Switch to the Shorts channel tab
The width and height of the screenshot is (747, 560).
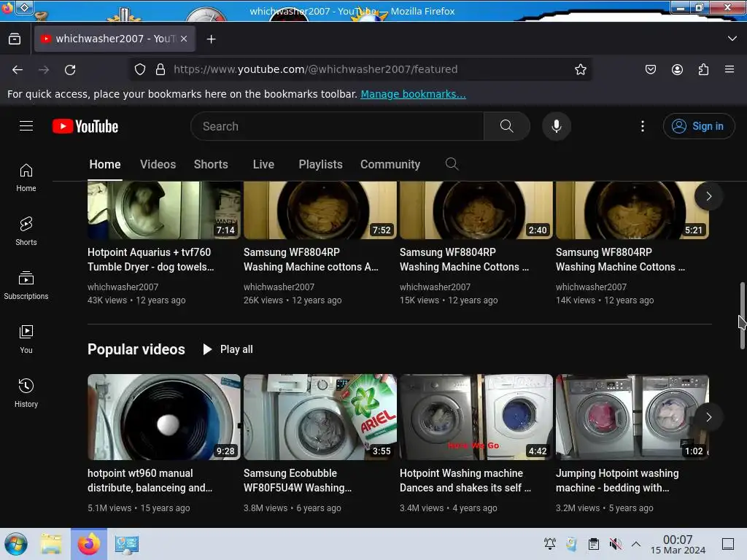(x=211, y=164)
